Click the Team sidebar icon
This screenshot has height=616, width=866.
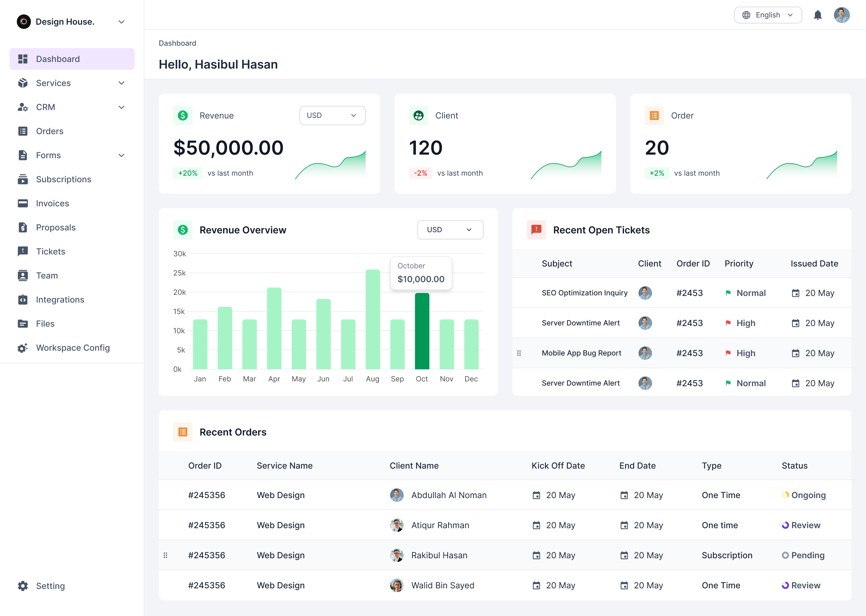(23, 276)
